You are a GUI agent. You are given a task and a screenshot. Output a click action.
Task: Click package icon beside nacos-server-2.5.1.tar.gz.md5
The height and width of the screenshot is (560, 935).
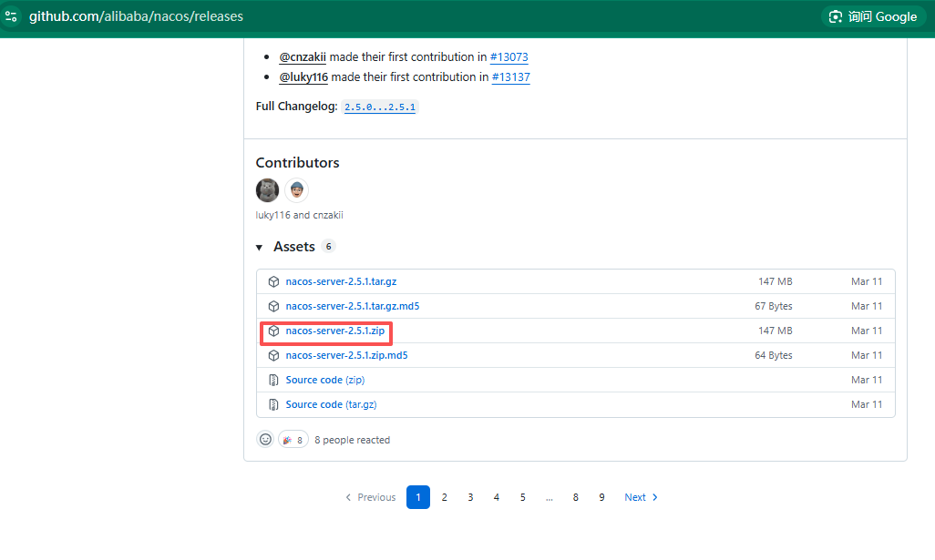[x=273, y=306]
